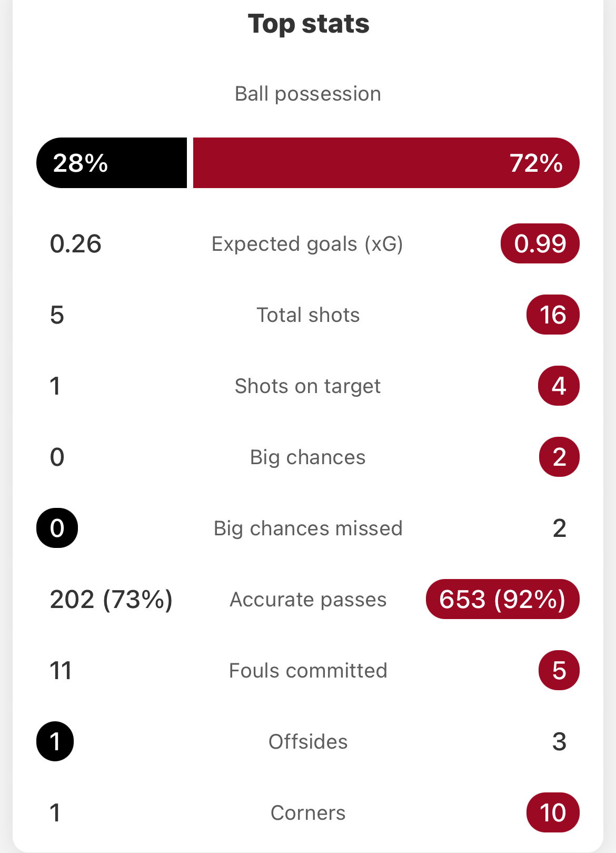The image size is (616, 853).
Task: Tap the black 28% possession bar
Action: click(x=112, y=163)
